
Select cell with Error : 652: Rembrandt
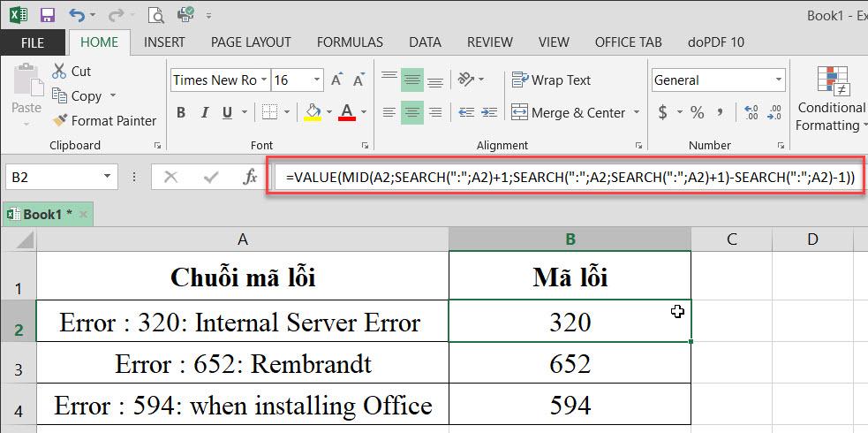pos(243,363)
